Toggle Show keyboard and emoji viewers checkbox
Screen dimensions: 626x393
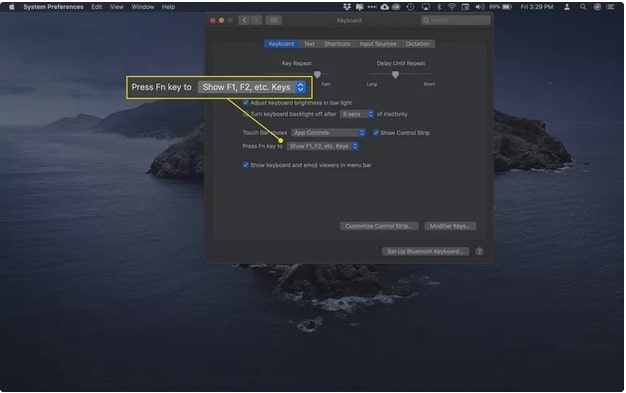246,165
